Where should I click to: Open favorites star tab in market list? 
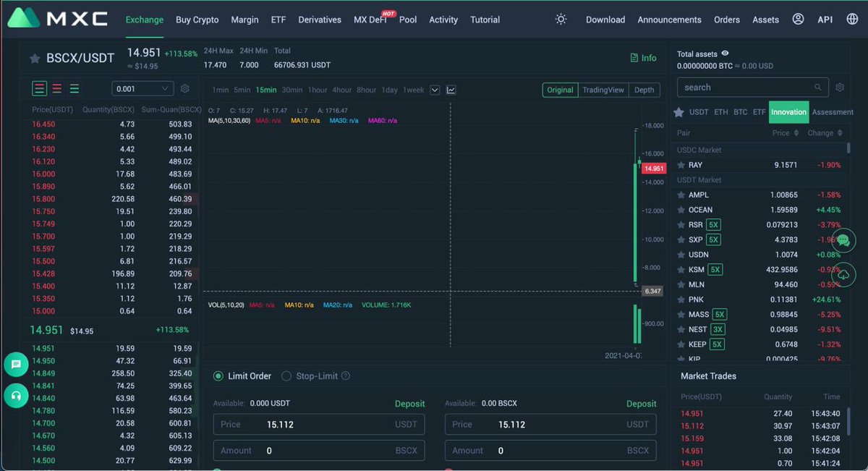[x=678, y=112]
